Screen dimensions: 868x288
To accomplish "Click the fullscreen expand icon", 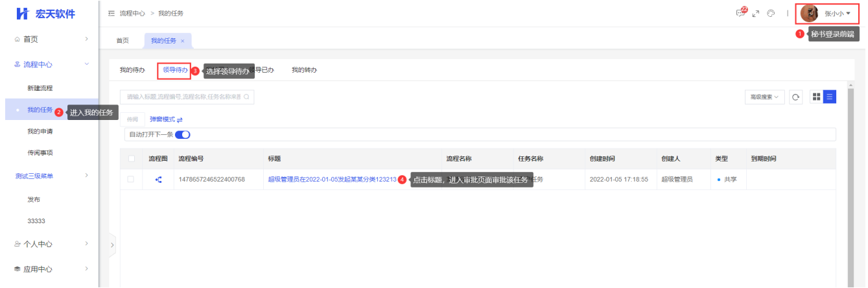I will tap(756, 14).
